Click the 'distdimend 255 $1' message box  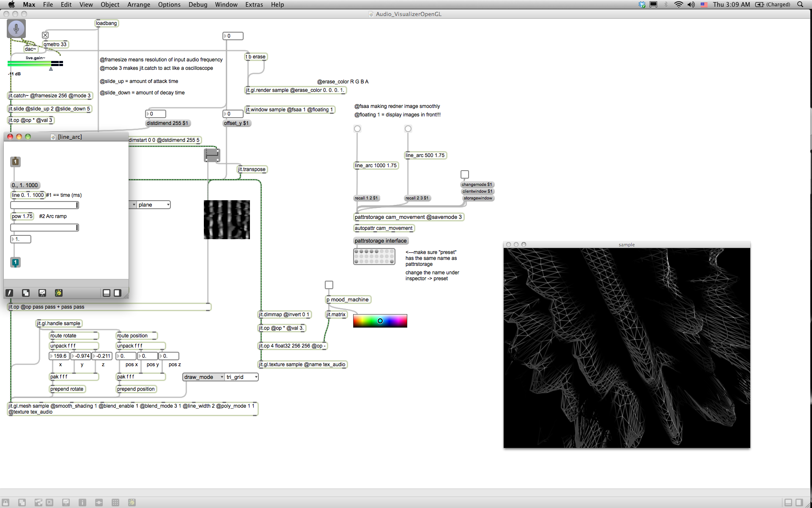[167, 123]
